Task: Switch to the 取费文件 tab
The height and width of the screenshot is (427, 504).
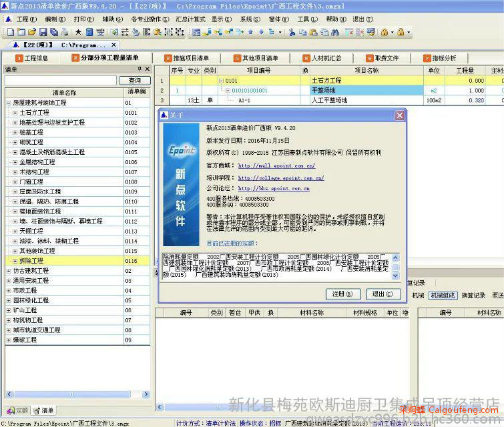Action: point(383,58)
